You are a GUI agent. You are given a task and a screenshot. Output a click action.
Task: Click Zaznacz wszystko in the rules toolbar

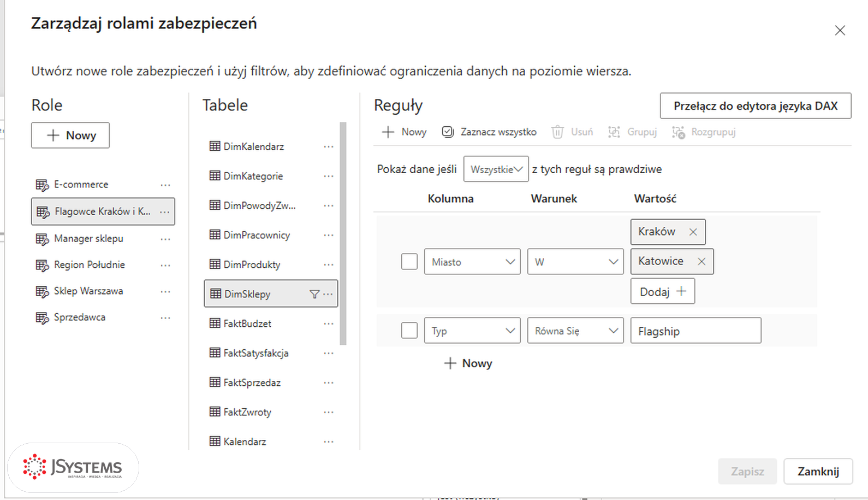[x=489, y=132]
